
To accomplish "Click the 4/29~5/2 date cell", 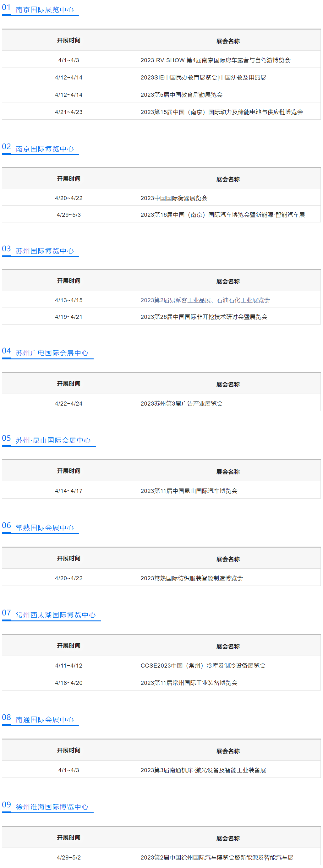I will click(x=68, y=857).
